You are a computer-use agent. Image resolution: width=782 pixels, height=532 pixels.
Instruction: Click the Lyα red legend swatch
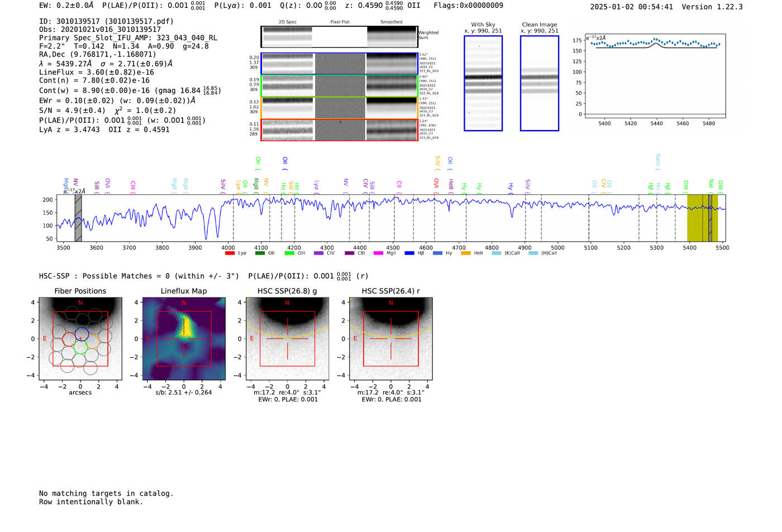click(230, 253)
